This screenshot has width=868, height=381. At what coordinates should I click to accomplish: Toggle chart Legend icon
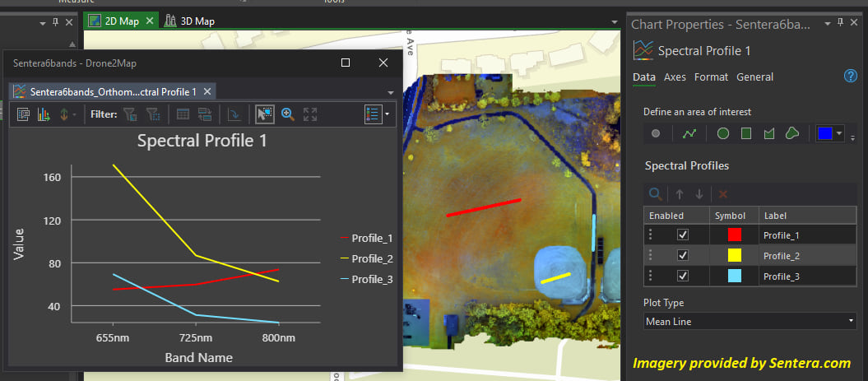point(373,114)
